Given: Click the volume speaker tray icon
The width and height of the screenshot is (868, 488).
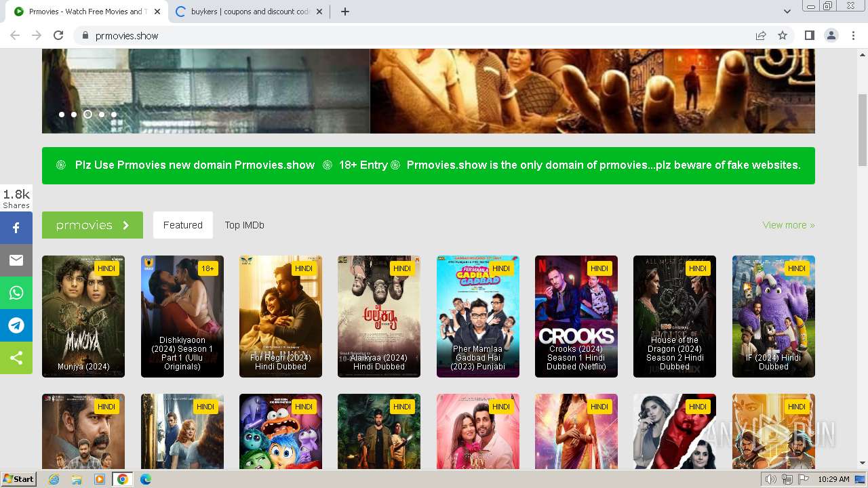Looking at the screenshot, I should [x=771, y=479].
